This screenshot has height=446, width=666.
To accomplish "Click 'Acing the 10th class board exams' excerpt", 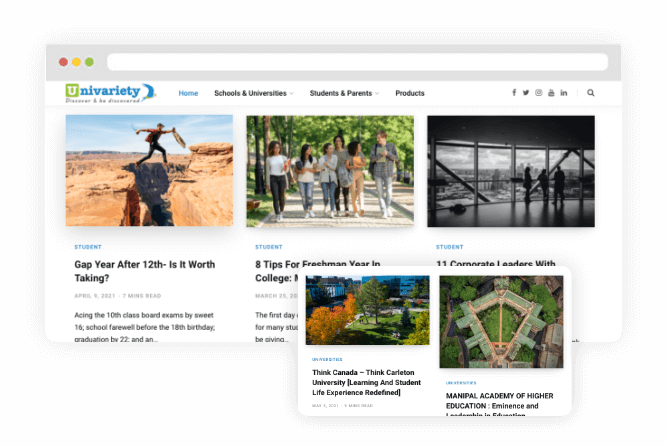I will point(144,327).
